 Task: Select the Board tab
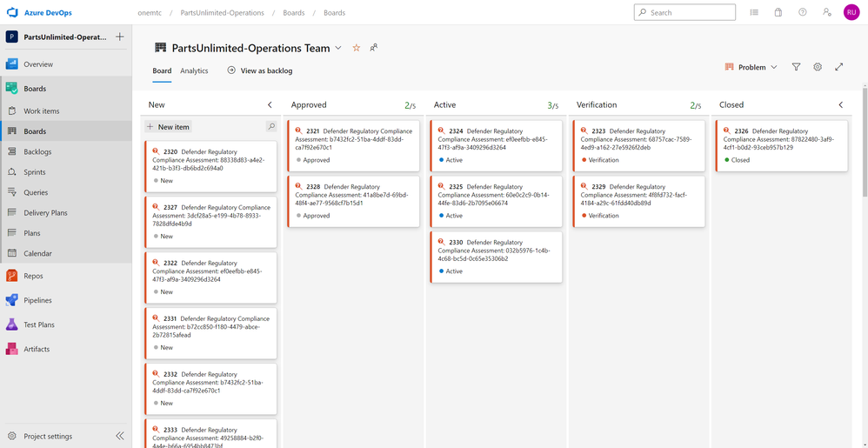162,70
